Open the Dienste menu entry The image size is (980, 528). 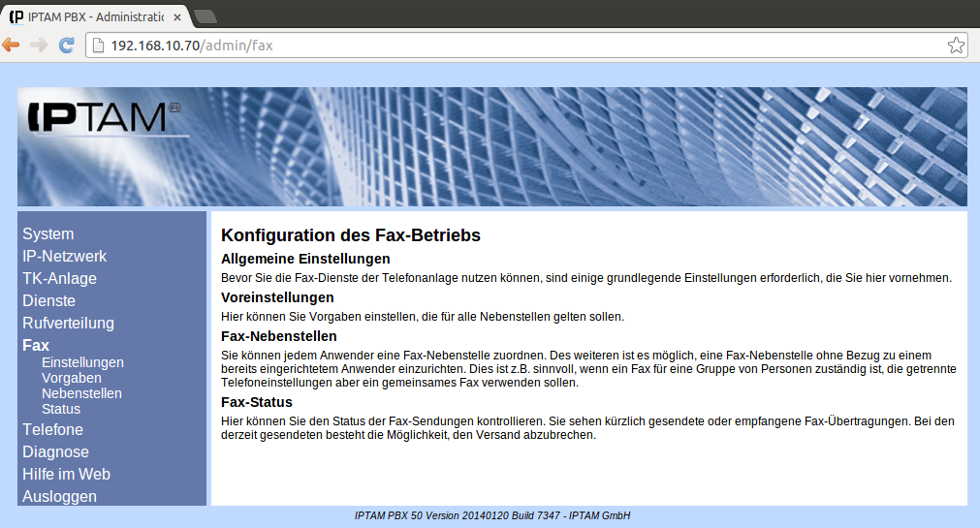click(49, 300)
